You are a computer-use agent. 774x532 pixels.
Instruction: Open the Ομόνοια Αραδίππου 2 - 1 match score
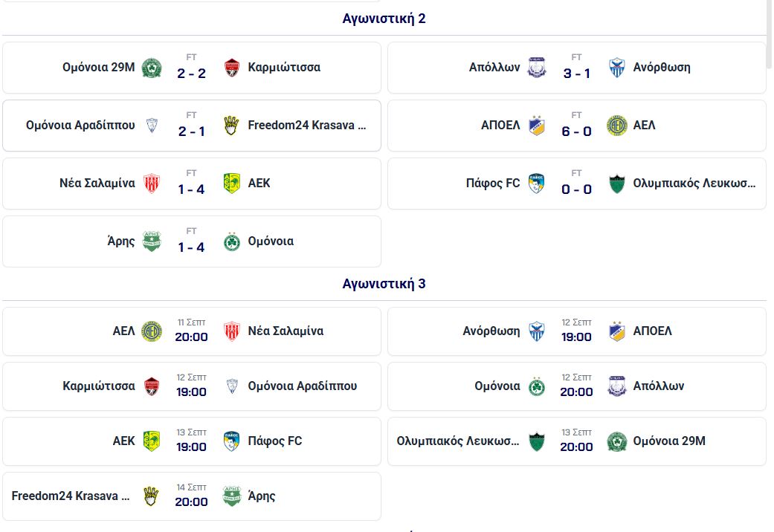click(192, 132)
